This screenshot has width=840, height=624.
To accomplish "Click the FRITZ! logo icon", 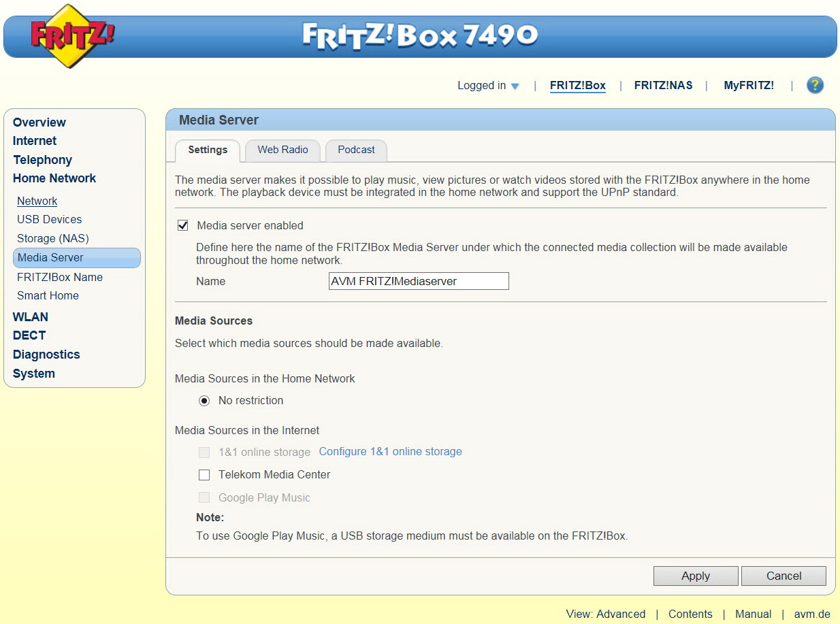I will tap(72, 35).
